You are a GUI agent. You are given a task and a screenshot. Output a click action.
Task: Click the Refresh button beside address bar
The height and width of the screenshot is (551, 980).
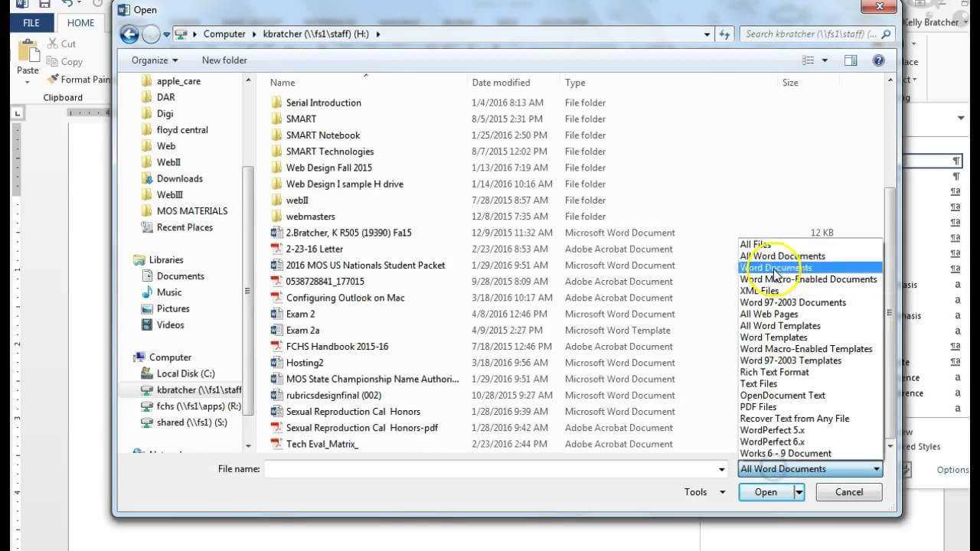pyautogui.click(x=725, y=34)
